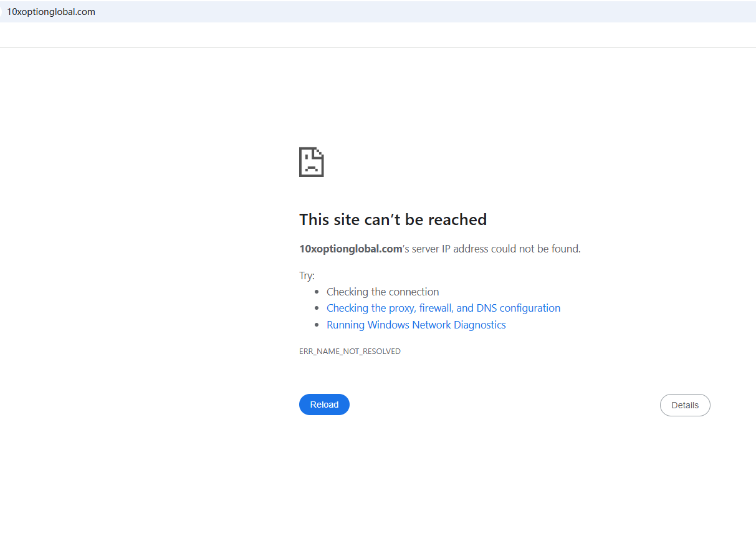Open the Details button
756x551 pixels.
tap(685, 405)
